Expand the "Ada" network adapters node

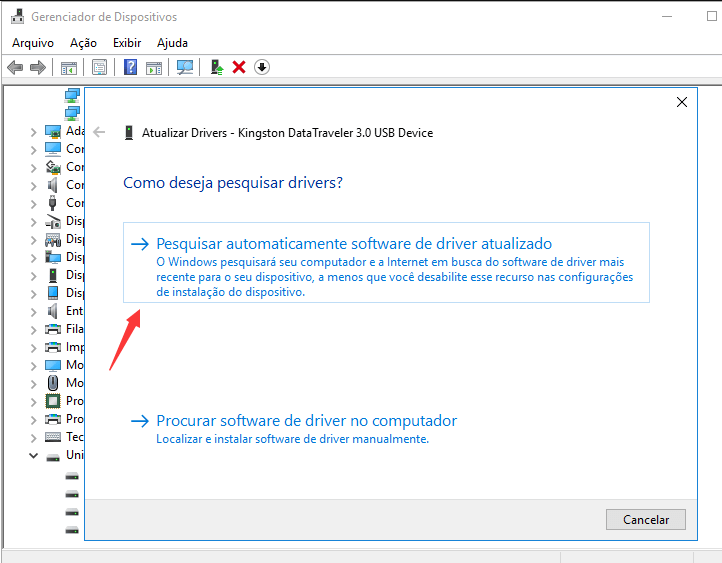click(33, 133)
